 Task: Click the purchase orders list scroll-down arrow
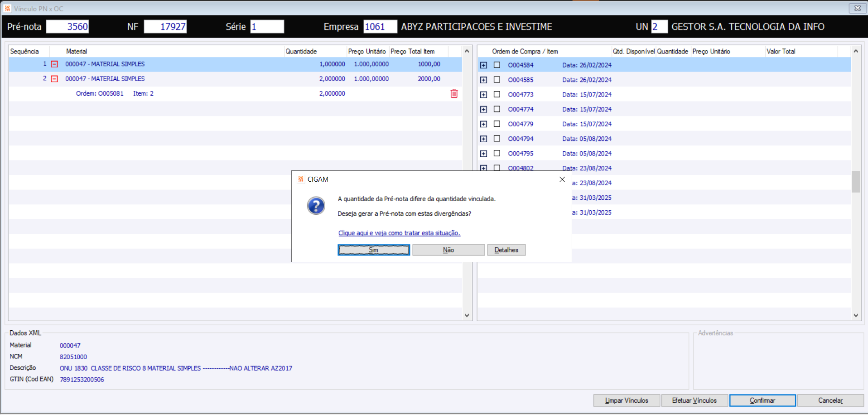tap(856, 315)
